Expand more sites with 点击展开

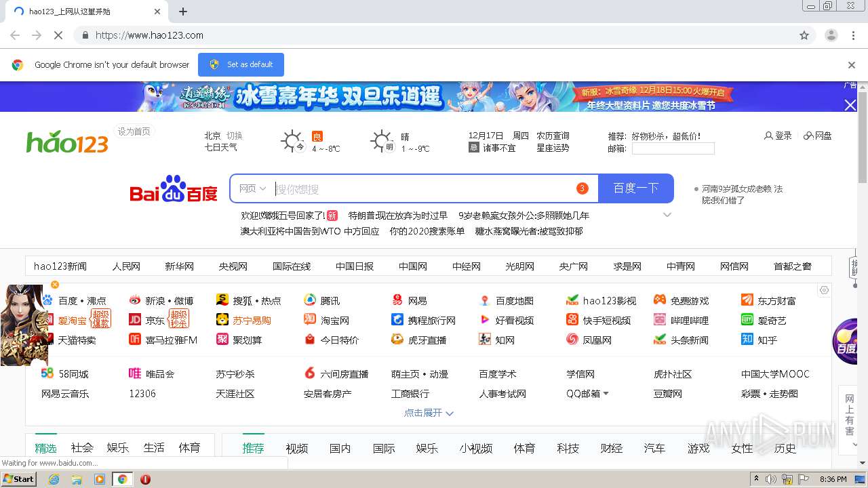[x=429, y=413]
